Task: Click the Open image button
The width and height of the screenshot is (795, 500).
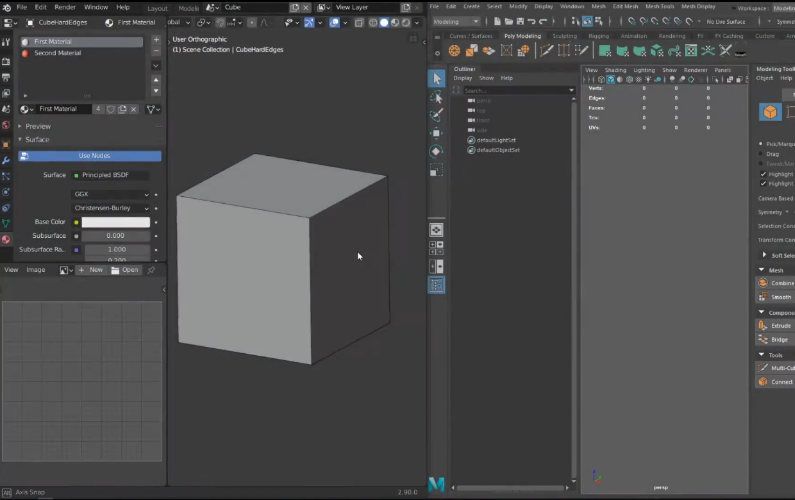Action: tap(125, 270)
